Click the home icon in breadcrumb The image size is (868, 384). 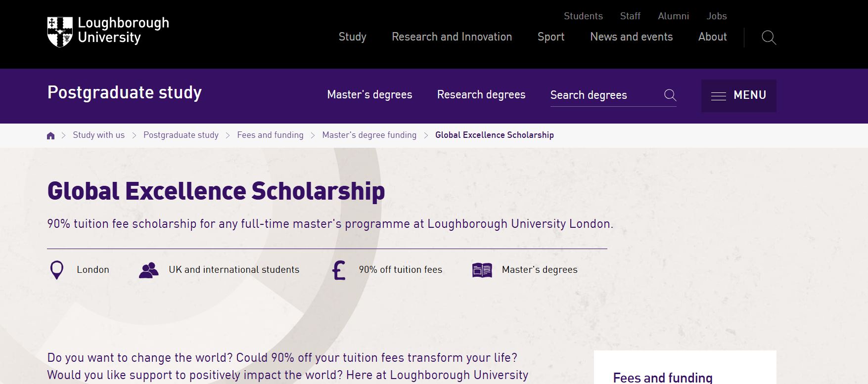[50, 135]
